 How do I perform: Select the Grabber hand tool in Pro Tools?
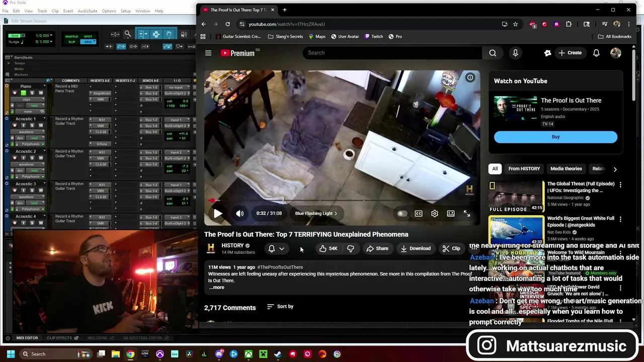[x=169, y=34]
